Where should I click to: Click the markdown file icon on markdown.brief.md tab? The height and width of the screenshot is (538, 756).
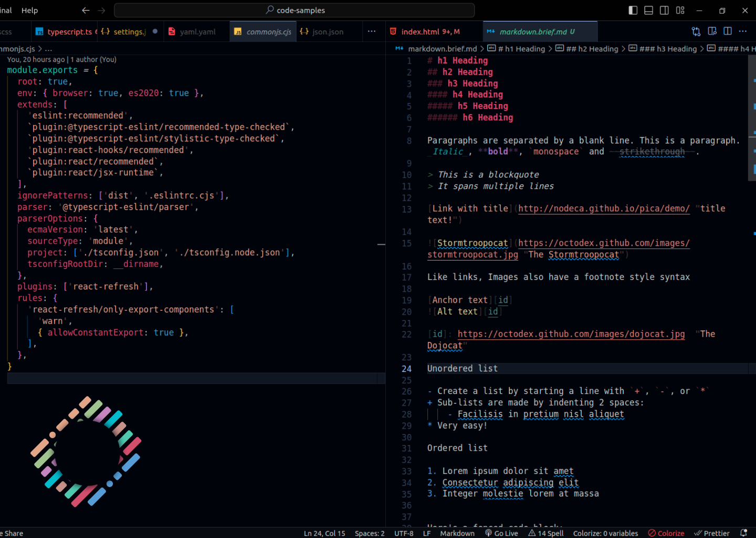[x=491, y=32]
